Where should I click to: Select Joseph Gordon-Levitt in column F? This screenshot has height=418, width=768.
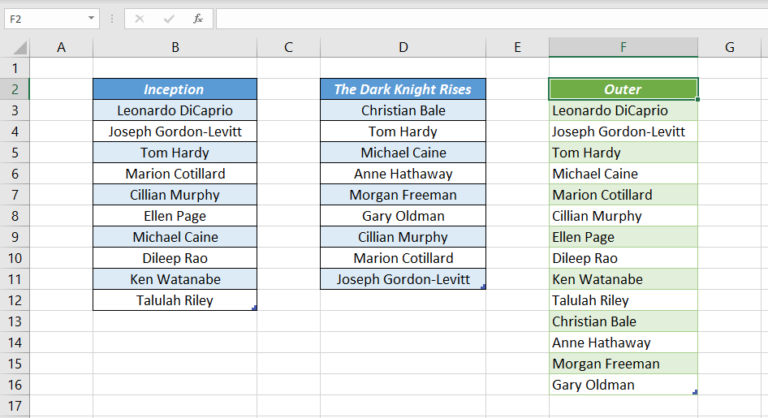[623, 131]
